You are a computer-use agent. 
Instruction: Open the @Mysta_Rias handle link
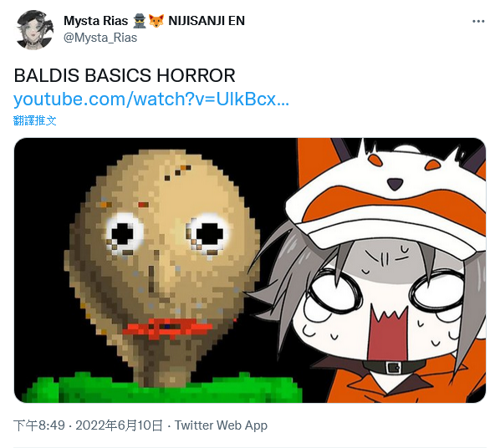point(100,38)
